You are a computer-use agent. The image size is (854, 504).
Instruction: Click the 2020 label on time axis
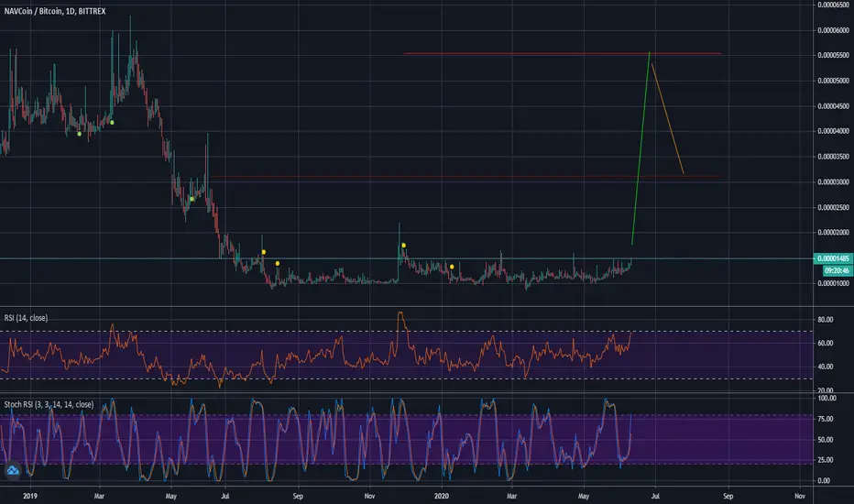tap(441, 496)
